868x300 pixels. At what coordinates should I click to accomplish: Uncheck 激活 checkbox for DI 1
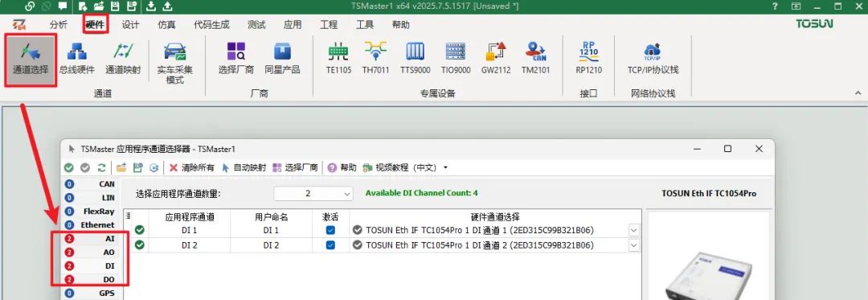tap(330, 230)
